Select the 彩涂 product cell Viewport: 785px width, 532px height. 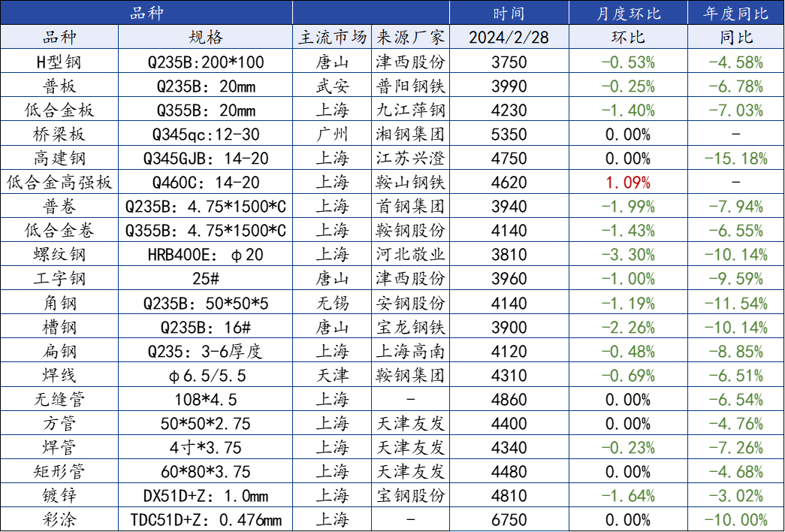(x=59, y=519)
